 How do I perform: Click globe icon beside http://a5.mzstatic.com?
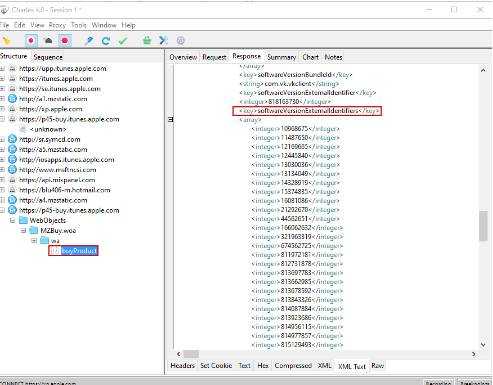(12, 149)
